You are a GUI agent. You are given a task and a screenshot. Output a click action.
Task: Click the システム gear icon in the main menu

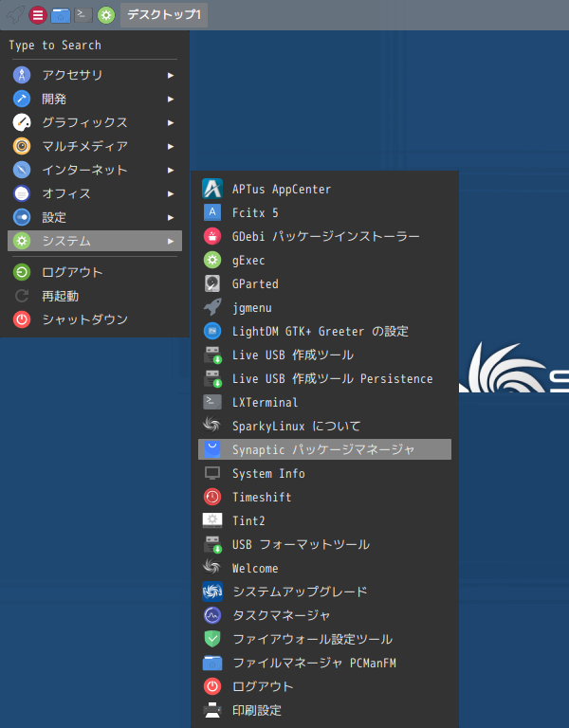tap(22, 241)
